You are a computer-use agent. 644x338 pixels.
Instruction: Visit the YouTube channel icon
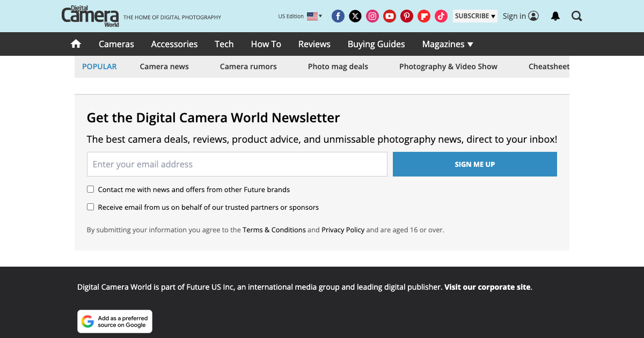tap(390, 16)
